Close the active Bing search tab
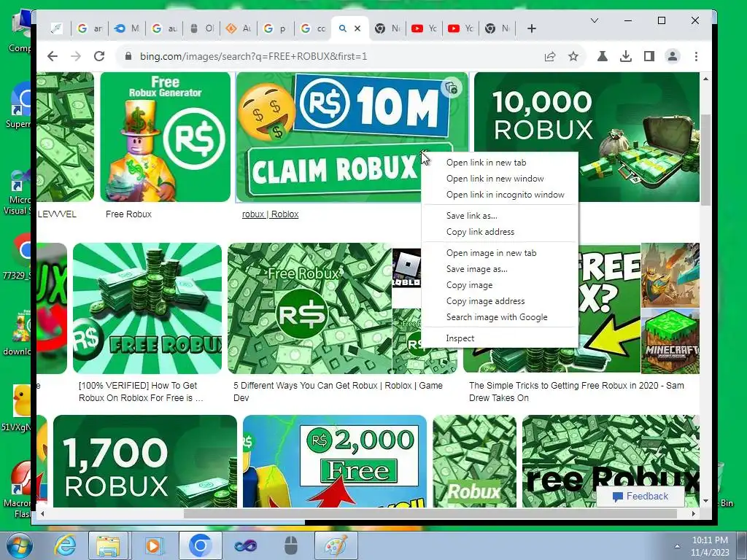 (x=357, y=28)
